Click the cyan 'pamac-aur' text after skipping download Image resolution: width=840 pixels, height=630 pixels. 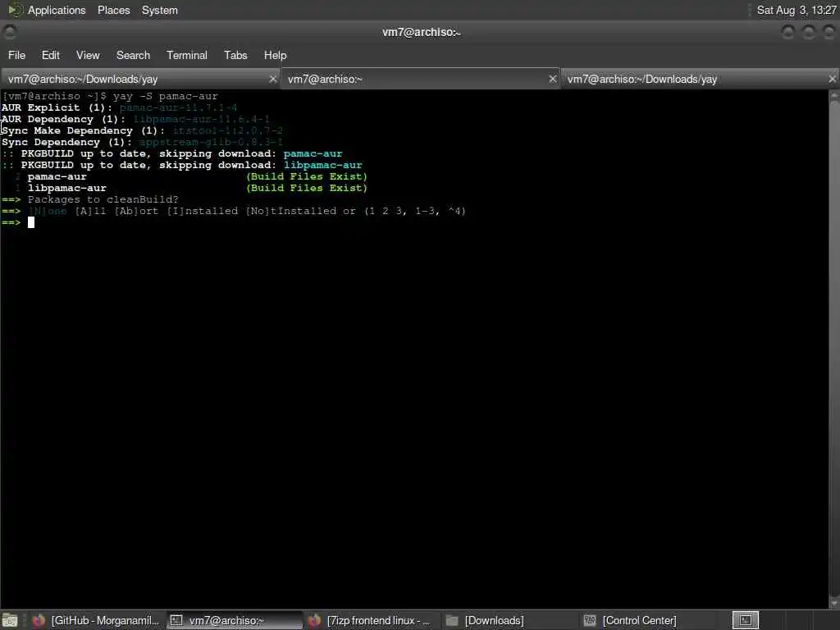pyautogui.click(x=313, y=153)
